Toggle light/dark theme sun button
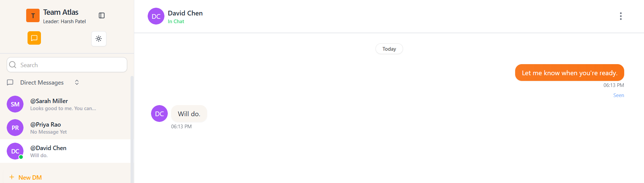The width and height of the screenshot is (644, 183). tap(99, 39)
